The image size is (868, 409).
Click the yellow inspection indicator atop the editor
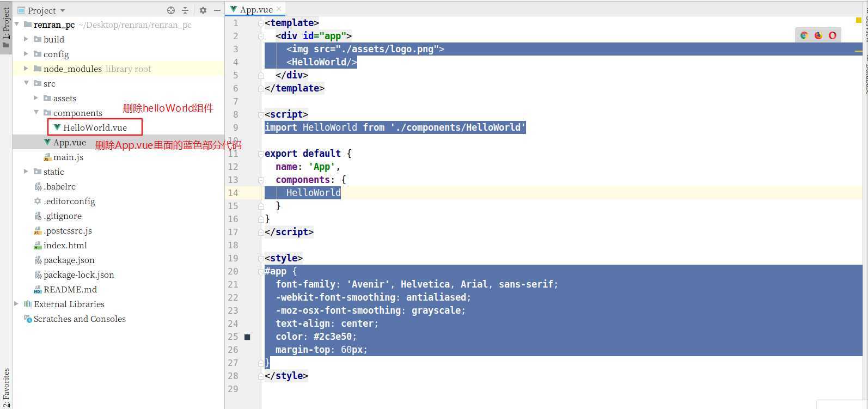coord(859,21)
